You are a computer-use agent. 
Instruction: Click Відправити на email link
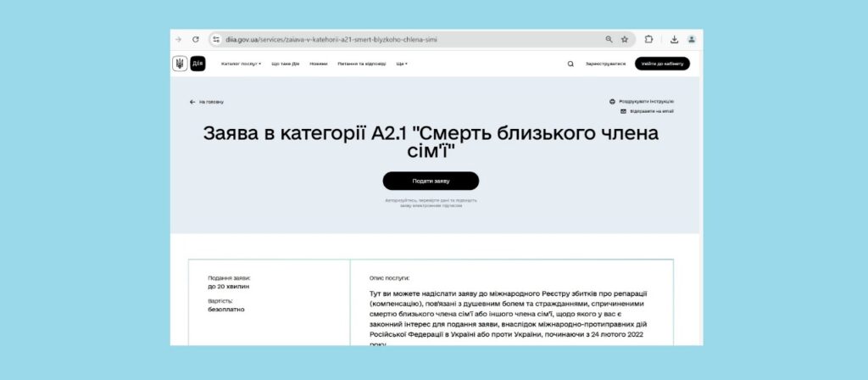tap(652, 111)
